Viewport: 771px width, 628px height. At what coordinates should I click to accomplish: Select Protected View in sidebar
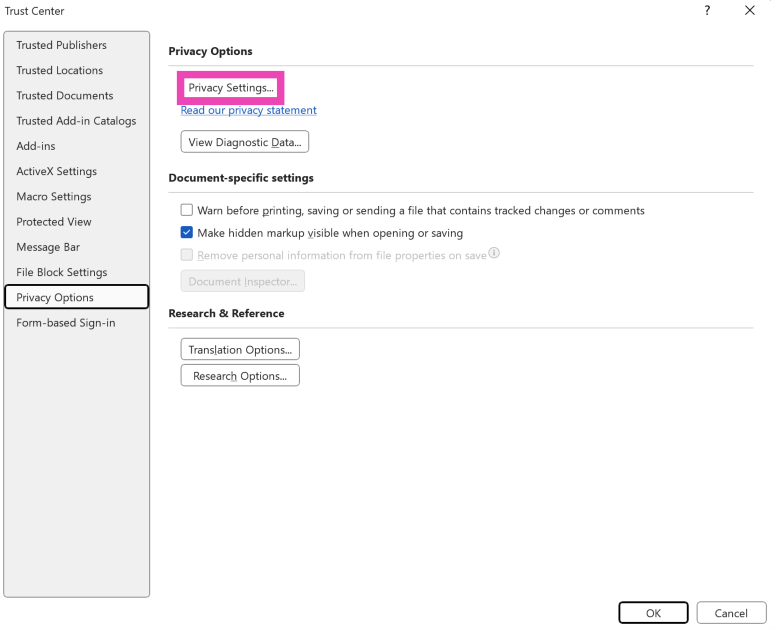(53, 222)
